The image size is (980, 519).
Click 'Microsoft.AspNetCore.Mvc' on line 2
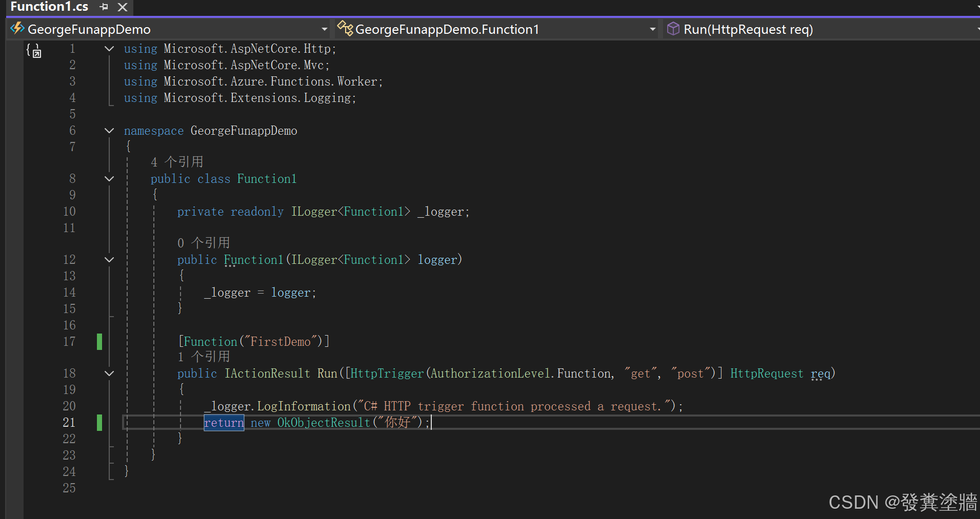244,65
